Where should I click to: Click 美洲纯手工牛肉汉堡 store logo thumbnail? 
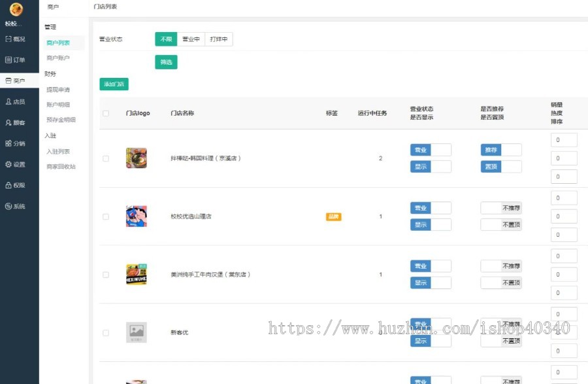click(137, 274)
